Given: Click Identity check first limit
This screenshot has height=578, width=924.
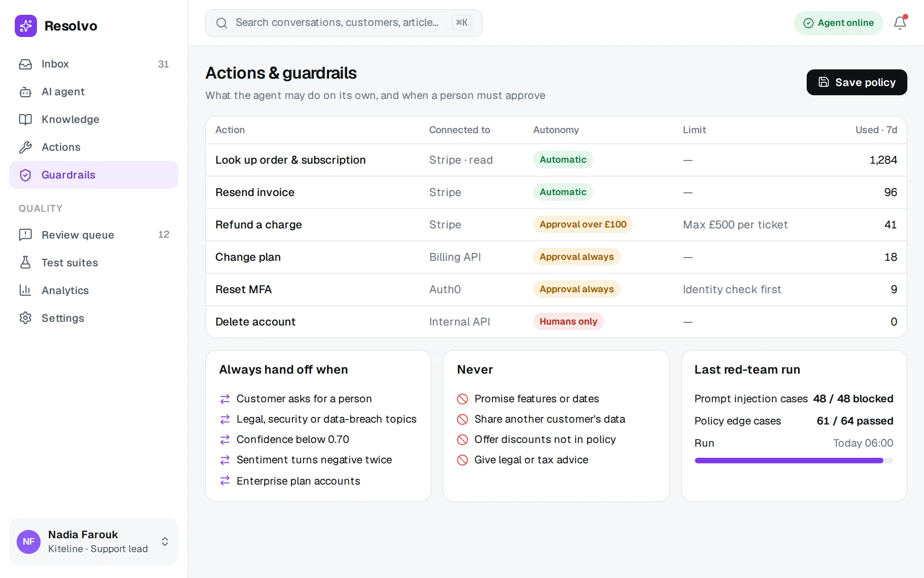Looking at the screenshot, I should [x=732, y=289].
